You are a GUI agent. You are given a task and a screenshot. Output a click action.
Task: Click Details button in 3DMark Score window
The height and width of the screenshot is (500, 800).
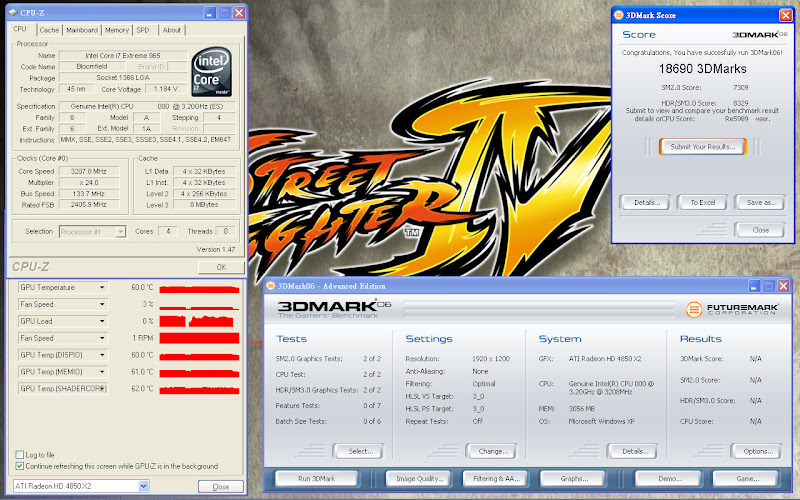pos(647,203)
